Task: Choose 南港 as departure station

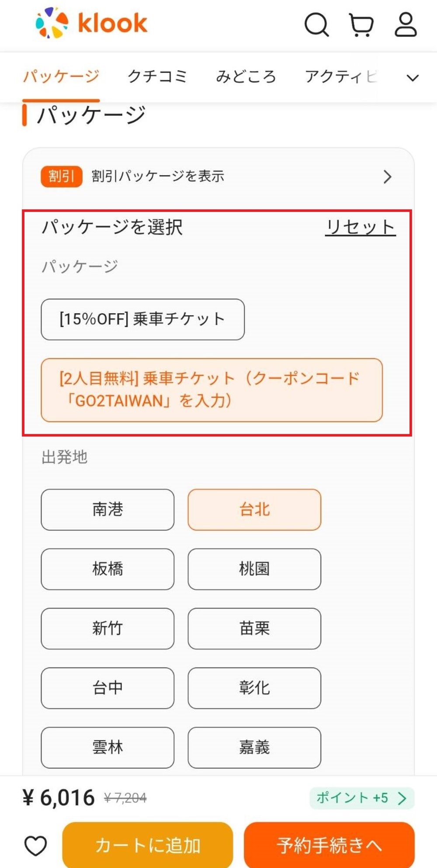Action: pos(108,509)
